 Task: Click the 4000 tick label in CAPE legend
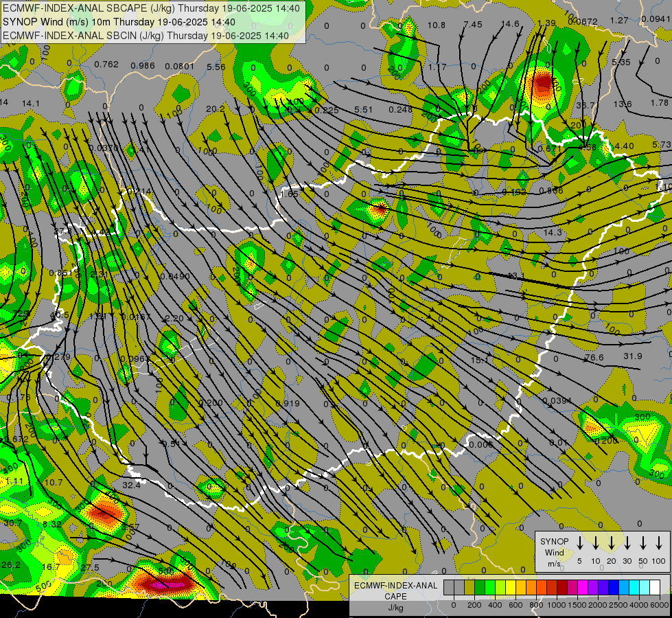point(639,605)
